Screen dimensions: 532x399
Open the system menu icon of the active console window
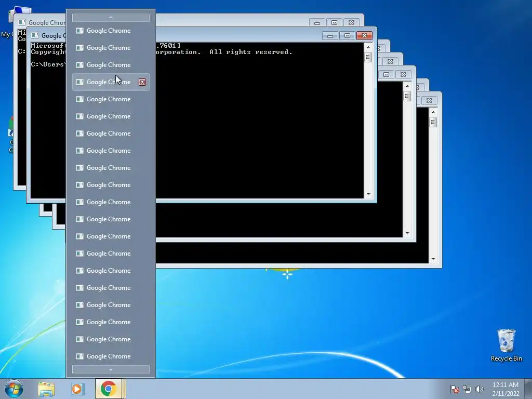(x=35, y=35)
